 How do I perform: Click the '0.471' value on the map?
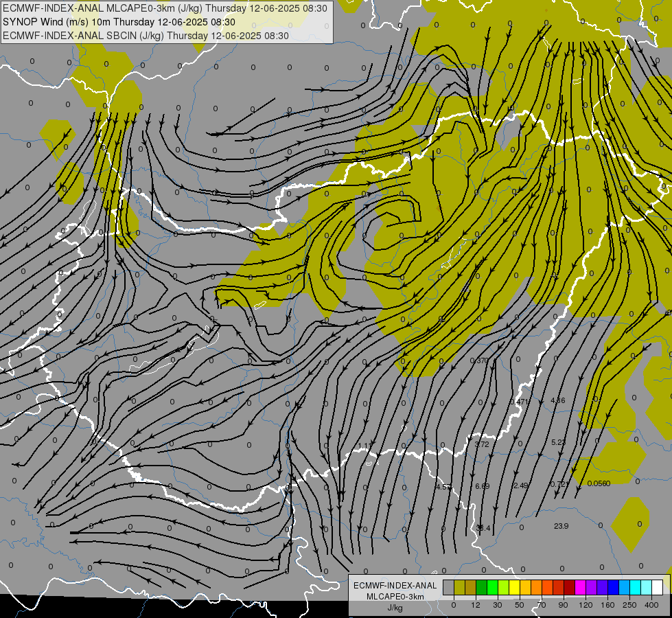point(519,402)
